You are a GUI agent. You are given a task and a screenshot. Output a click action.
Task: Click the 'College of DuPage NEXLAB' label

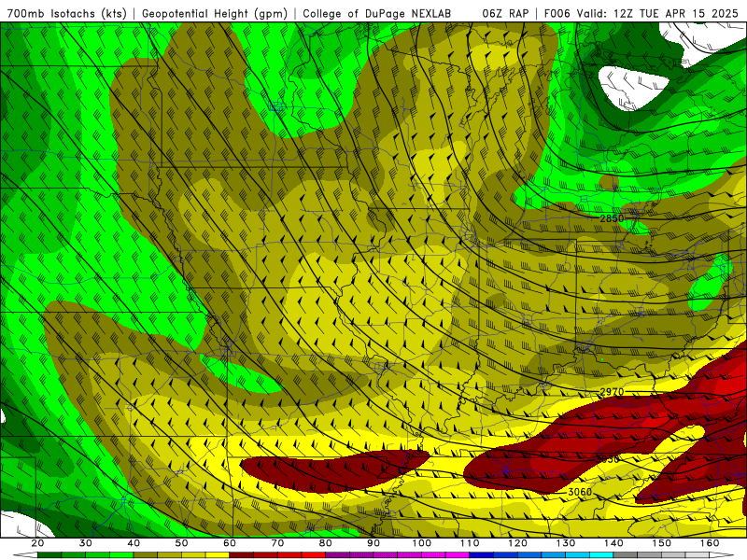click(376, 13)
